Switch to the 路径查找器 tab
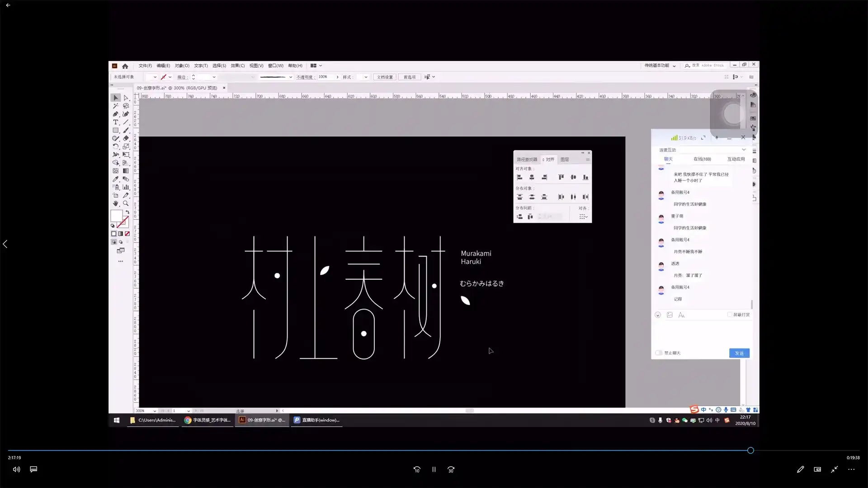This screenshot has height=488, width=868. click(528, 159)
